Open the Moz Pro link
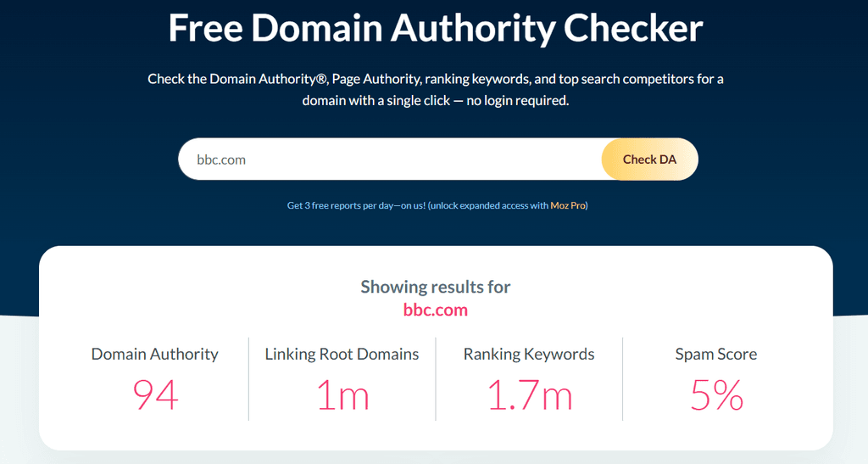Image resolution: width=868 pixels, height=464 pixels. [x=567, y=205]
